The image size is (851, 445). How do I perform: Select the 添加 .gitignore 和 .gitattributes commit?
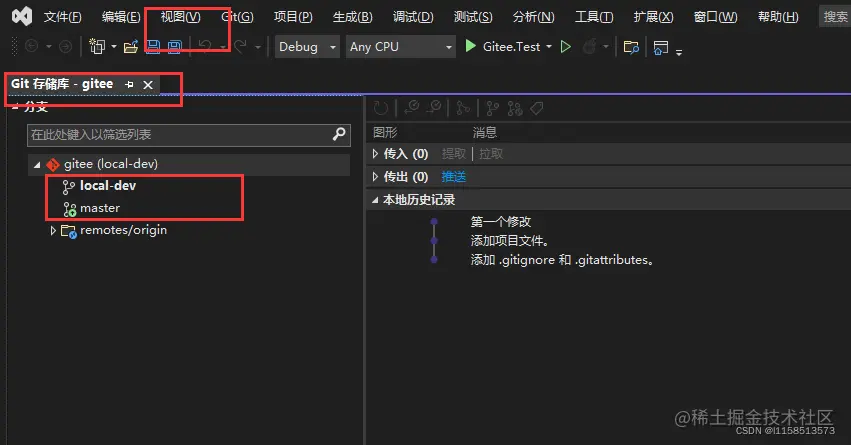click(x=562, y=260)
